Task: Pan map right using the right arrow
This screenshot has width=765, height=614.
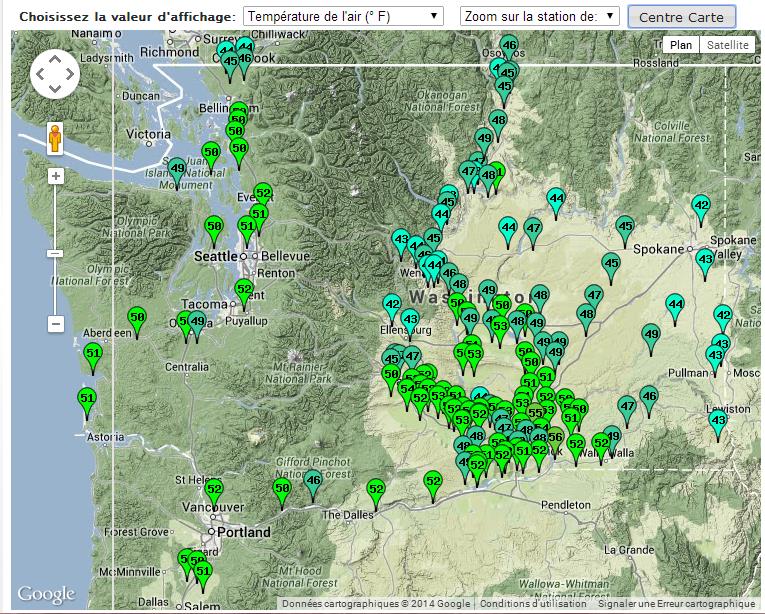Action: [x=70, y=74]
